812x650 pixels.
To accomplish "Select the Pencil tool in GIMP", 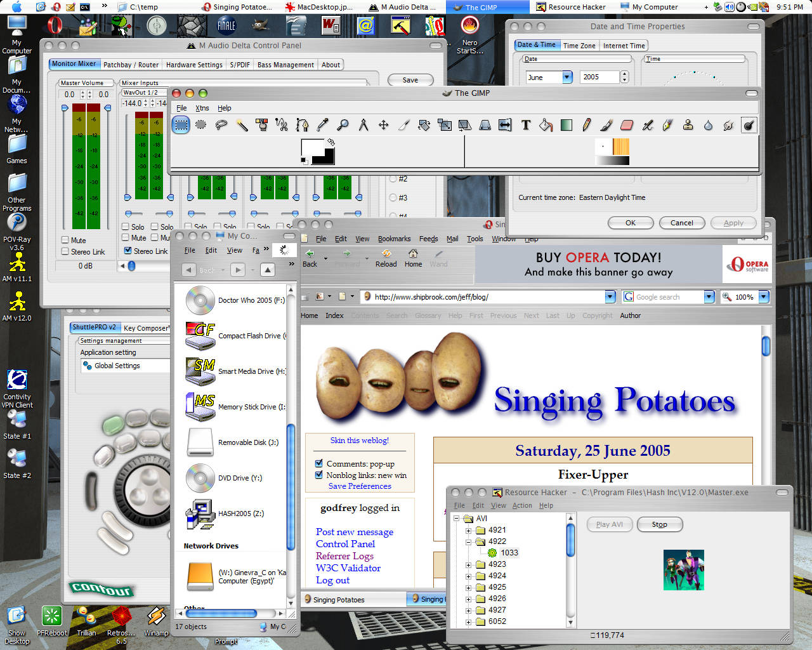I will pyautogui.click(x=587, y=125).
